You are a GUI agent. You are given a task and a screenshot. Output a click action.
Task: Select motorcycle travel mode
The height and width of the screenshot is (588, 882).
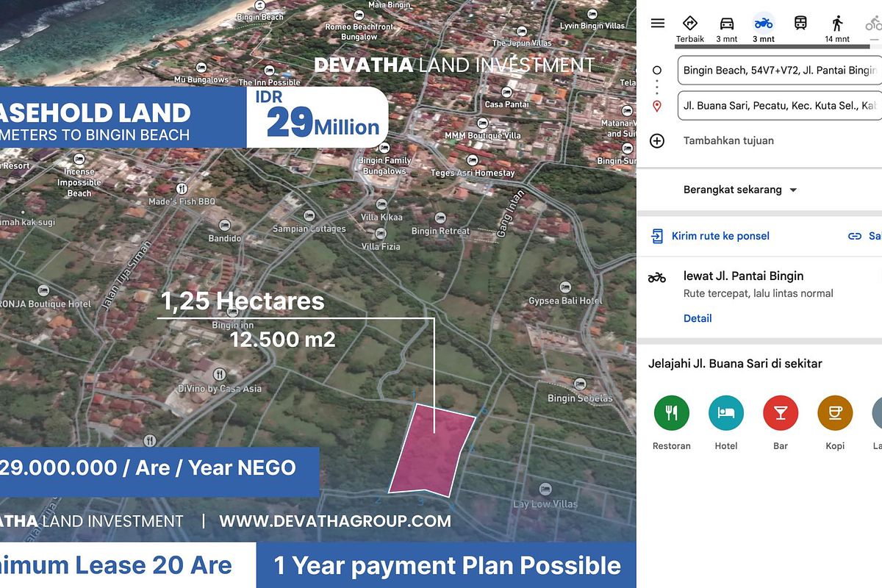764,28
